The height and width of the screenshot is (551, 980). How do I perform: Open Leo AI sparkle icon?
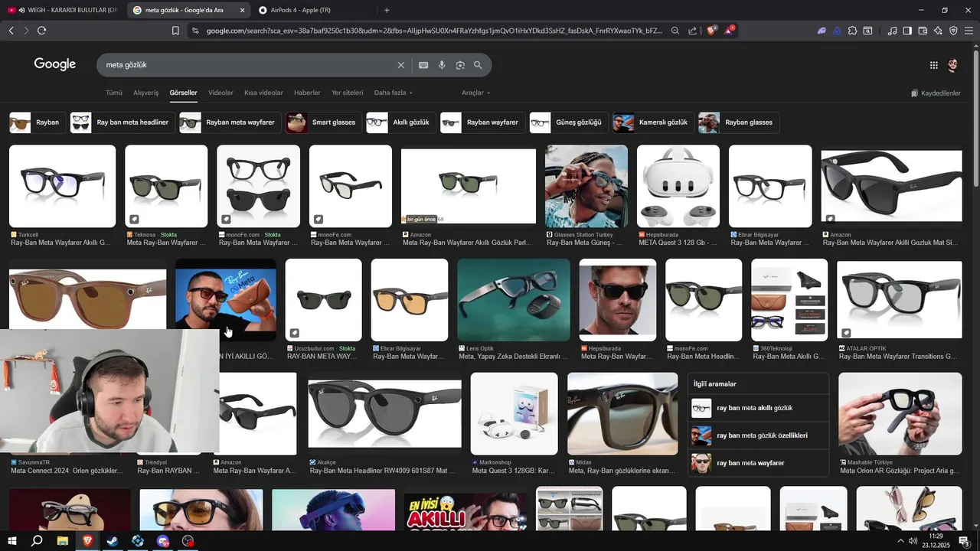(938, 31)
